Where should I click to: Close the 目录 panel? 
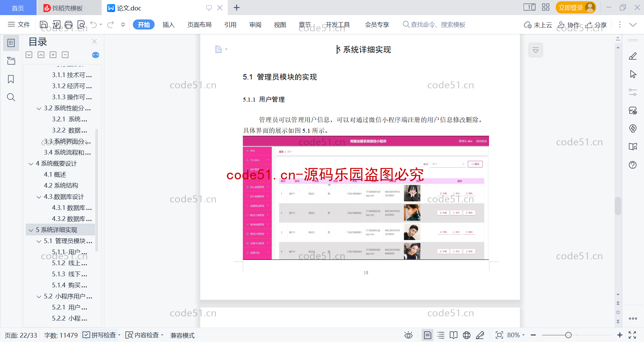pyautogui.click(x=94, y=42)
